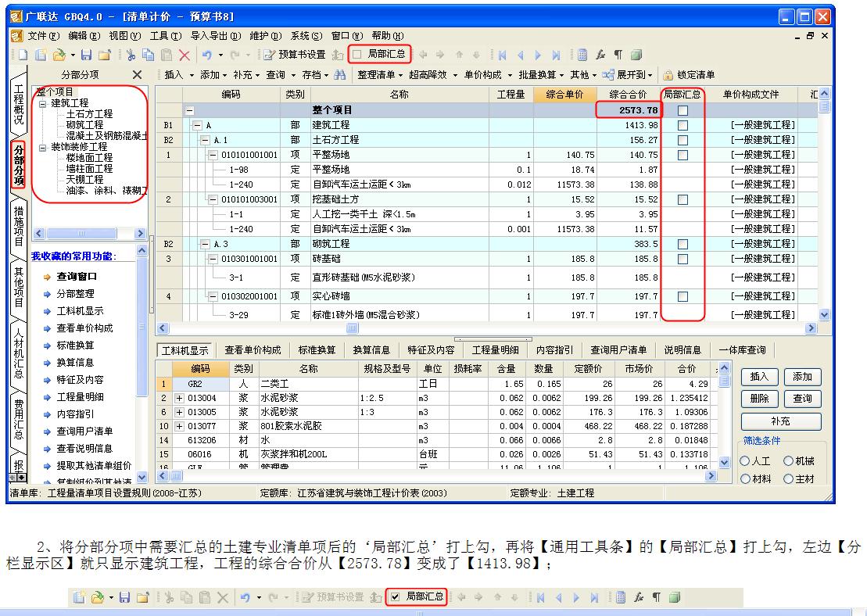Expand material 013077 801胶素水泥胶 row
Image resolution: width=867 pixels, height=616 pixels.
click(179, 426)
